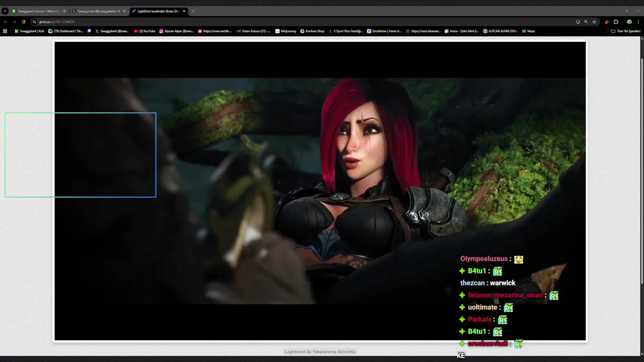Open the Swaggybark | Kick bookmark
Screen dimensions: 644x362
pyautogui.click(x=30, y=31)
